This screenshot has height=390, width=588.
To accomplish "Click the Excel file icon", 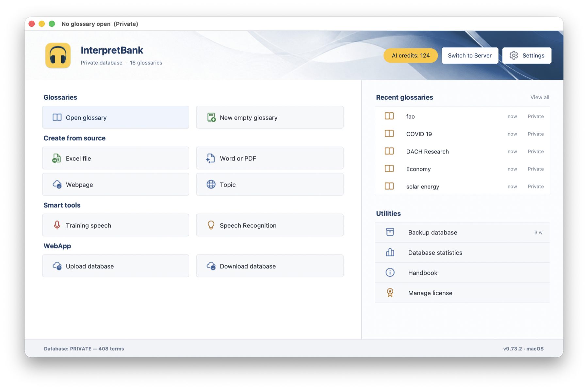I will [57, 158].
